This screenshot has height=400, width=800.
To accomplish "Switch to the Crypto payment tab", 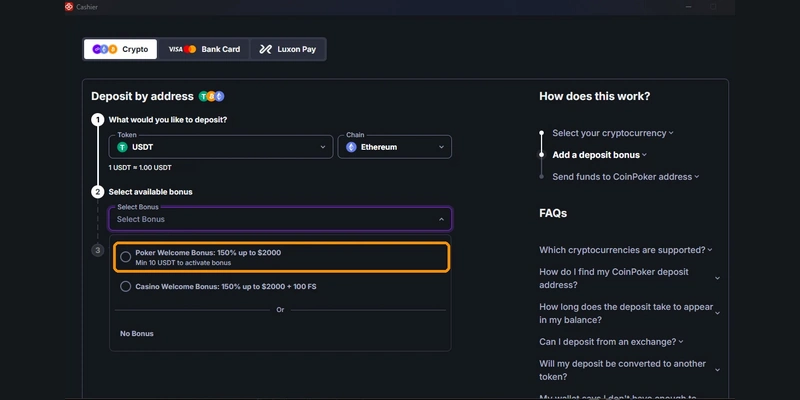I will (120, 49).
